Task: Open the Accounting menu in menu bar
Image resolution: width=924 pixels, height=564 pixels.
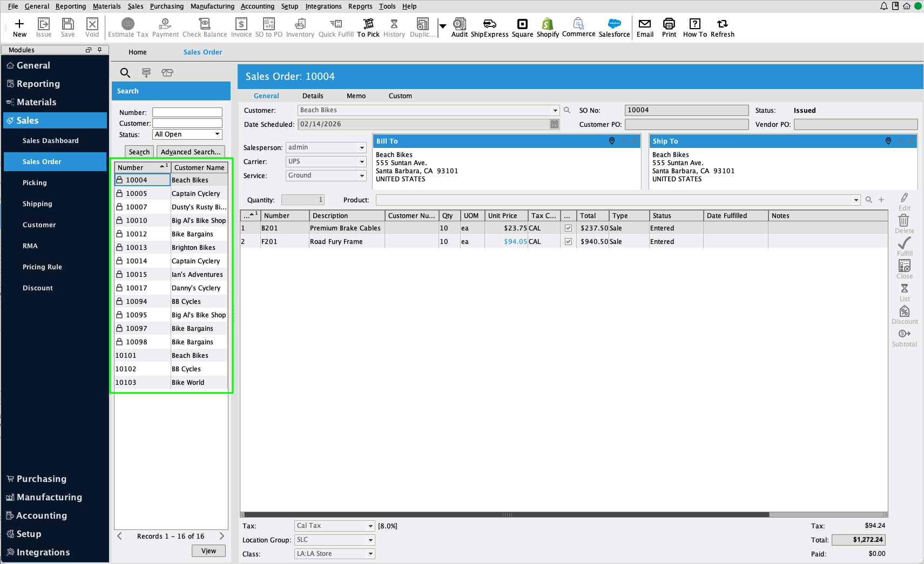Action: click(257, 6)
